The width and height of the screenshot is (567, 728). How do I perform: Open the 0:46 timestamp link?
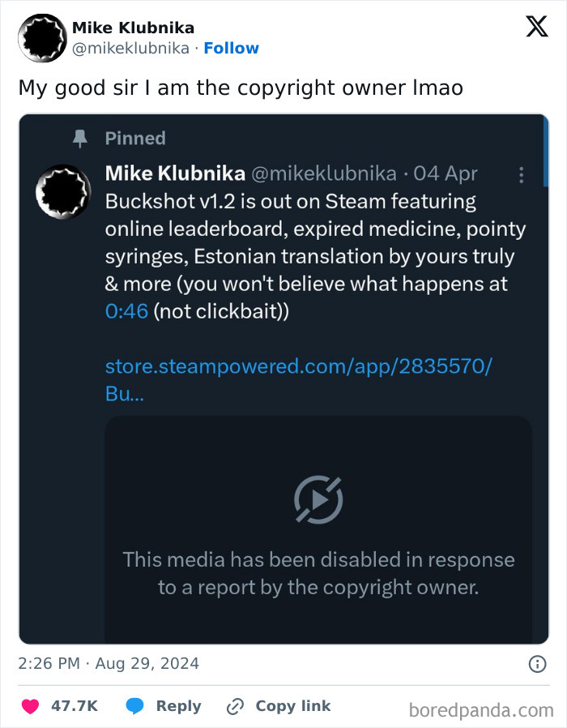click(125, 310)
